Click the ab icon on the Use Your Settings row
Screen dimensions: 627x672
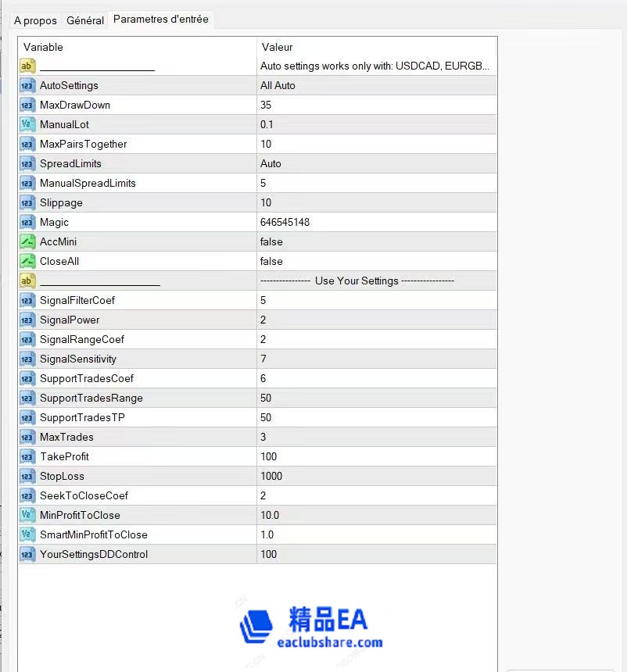click(x=27, y=281)
